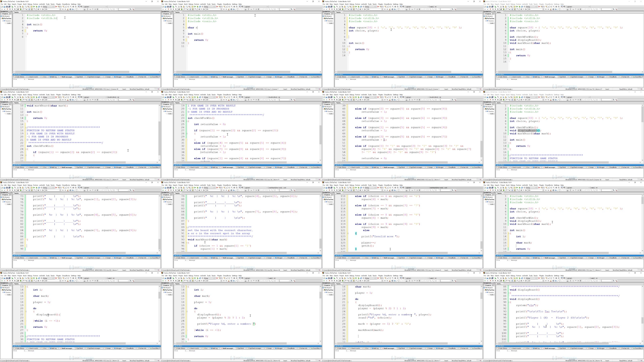Click Jump back arrow in window where 'char s' is typed
644x362 pixels.
(199, 9)
